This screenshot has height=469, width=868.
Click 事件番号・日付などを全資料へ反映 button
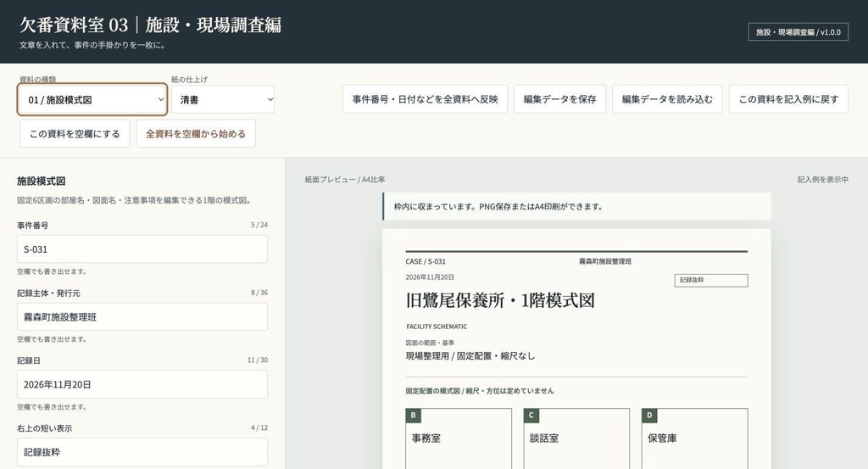[425, 99]
